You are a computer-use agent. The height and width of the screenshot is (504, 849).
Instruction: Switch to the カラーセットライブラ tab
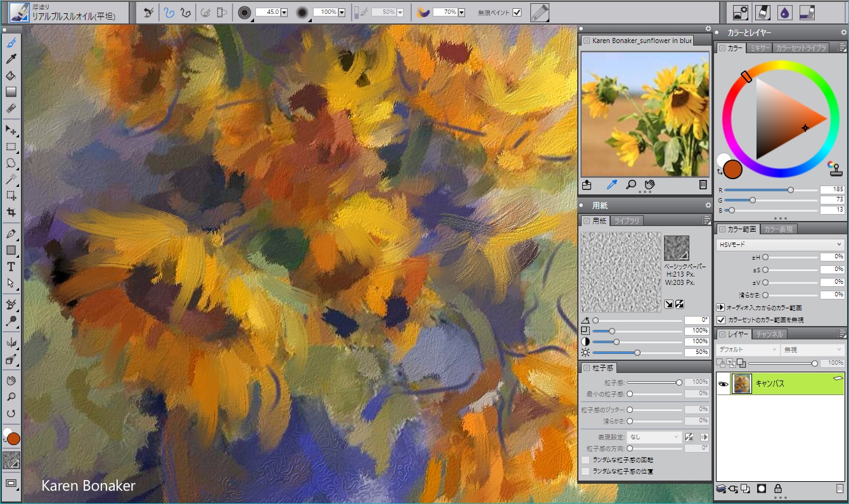pyautogui.click(x=801, y=48)
